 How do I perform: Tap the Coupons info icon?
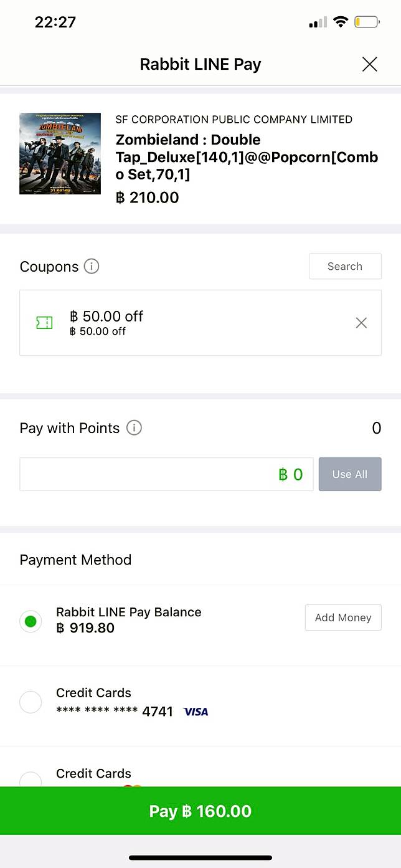(92, 267)
